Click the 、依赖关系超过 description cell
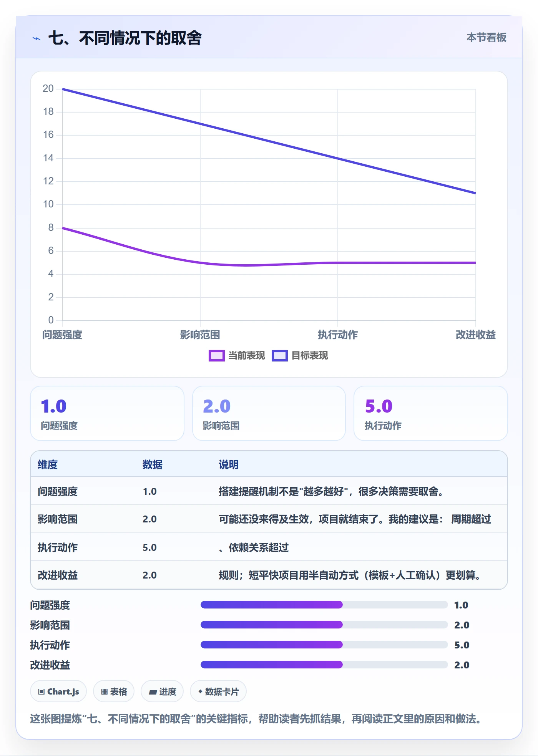This screenshot has width=538, height=756. tap(254, 547)
